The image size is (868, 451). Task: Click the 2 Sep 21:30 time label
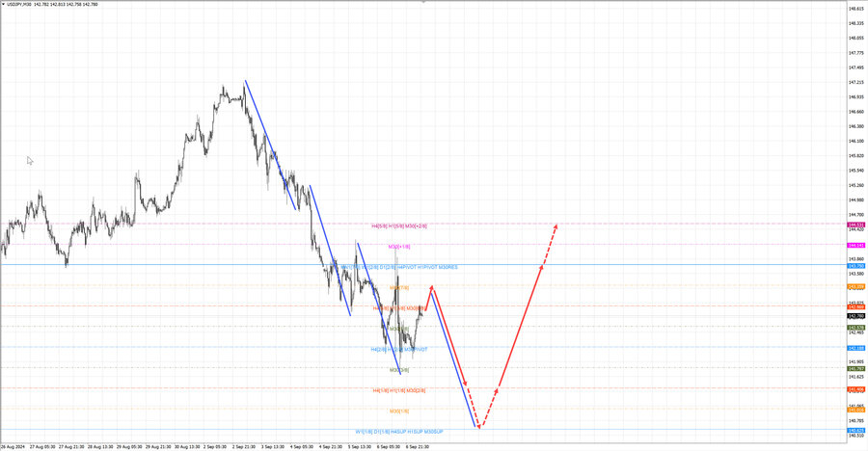click(244, 446)
